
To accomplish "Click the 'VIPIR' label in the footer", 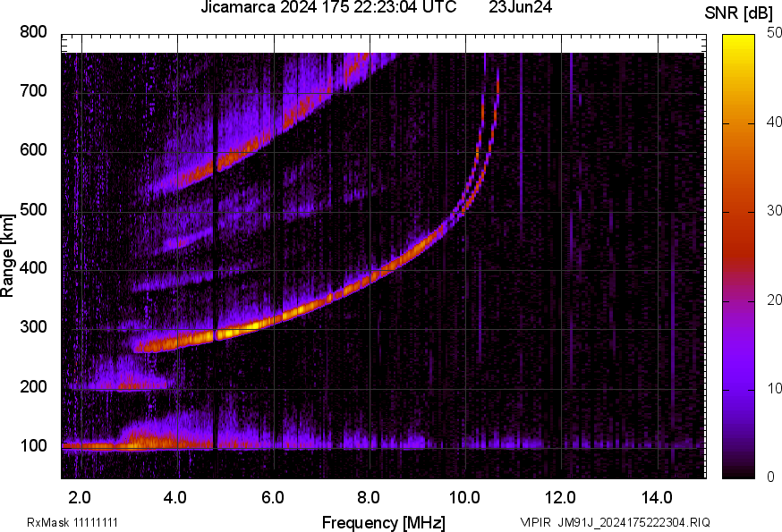I will pyautogui.click(x=536, y=522).
